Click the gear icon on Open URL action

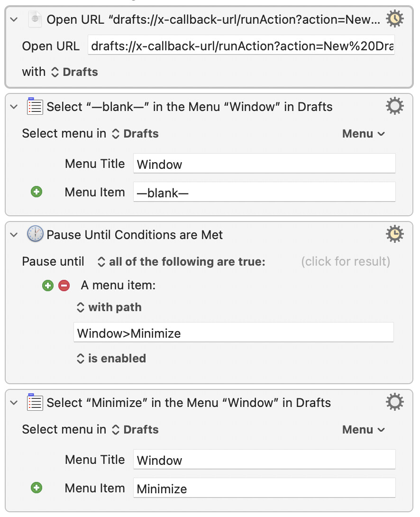pos(394,19)
